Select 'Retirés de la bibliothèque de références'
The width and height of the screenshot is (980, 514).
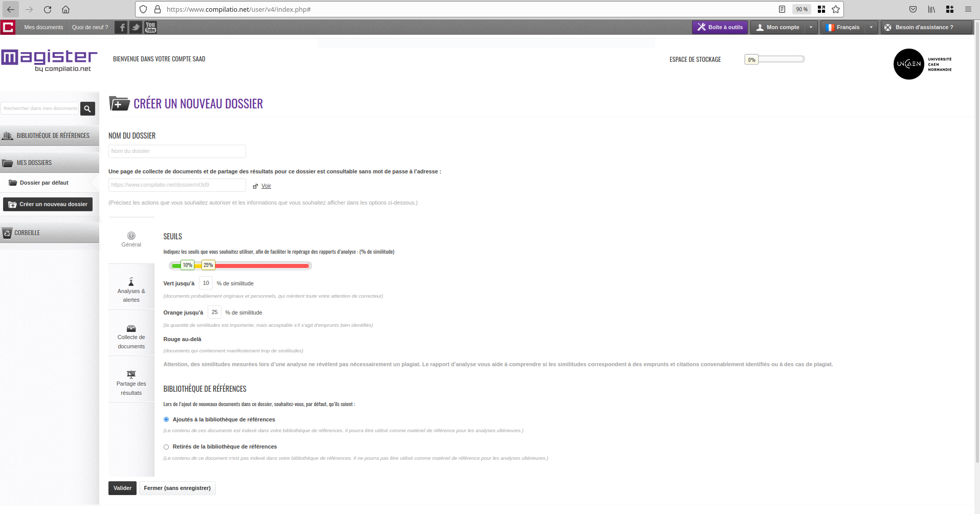point(166,447)
